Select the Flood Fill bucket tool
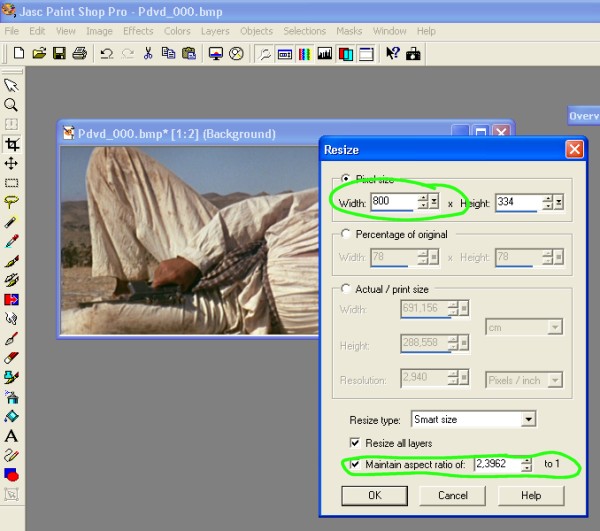This screenshot has width=600, height=531. 12,416
